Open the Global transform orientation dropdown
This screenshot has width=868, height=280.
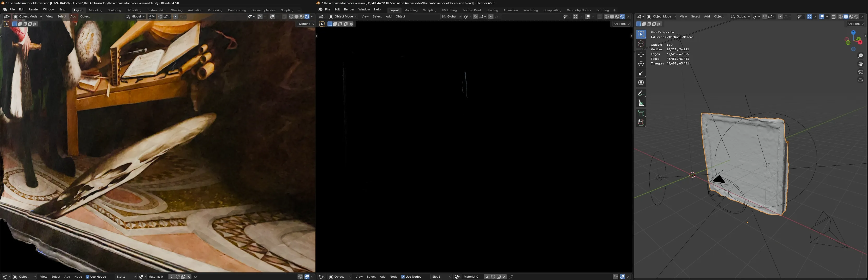[740, 16]
